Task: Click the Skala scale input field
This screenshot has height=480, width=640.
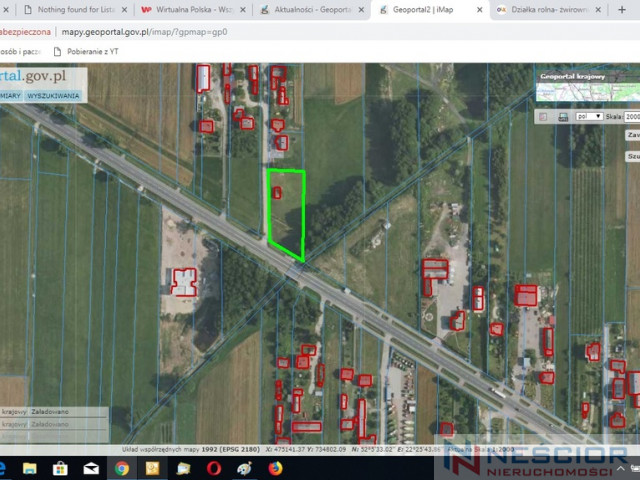Action: coord(632,117)
